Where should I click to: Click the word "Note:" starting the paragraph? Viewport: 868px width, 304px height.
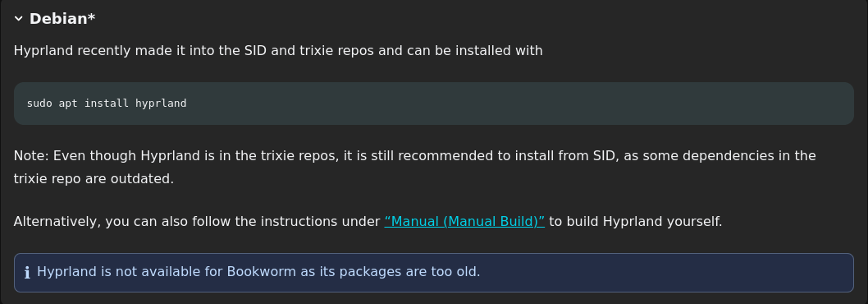click(31, 156)
